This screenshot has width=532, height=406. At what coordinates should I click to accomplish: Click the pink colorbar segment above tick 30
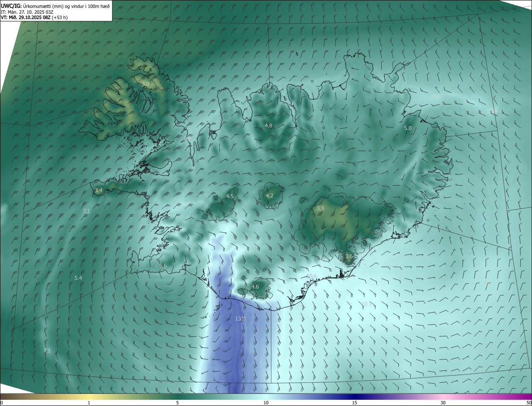tap(443, 396)
